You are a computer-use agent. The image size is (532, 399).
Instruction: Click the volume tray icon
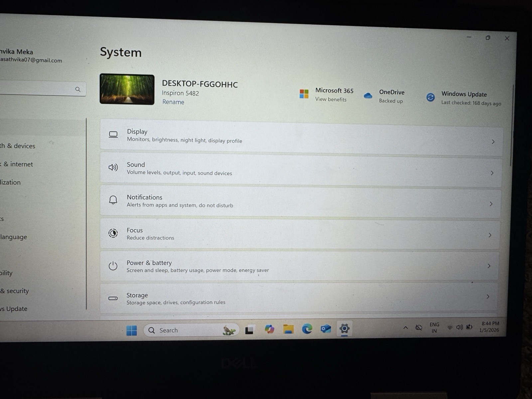tap(460, 327)
